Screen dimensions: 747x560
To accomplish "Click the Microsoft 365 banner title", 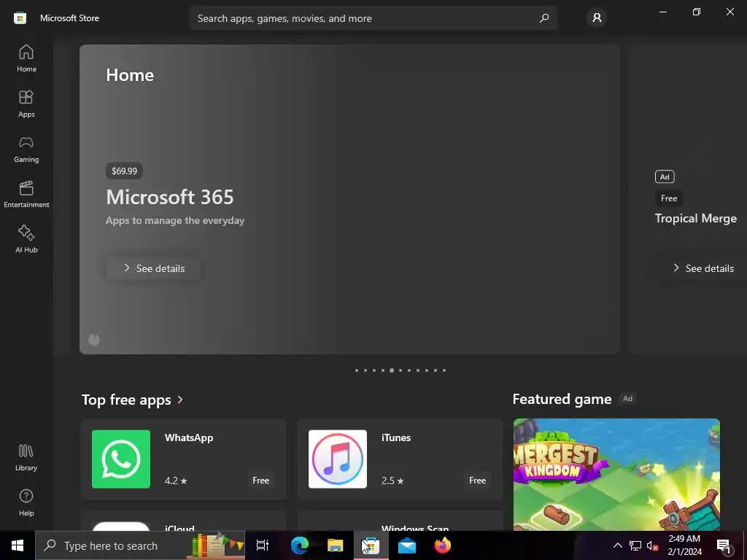I will (169, 197).
